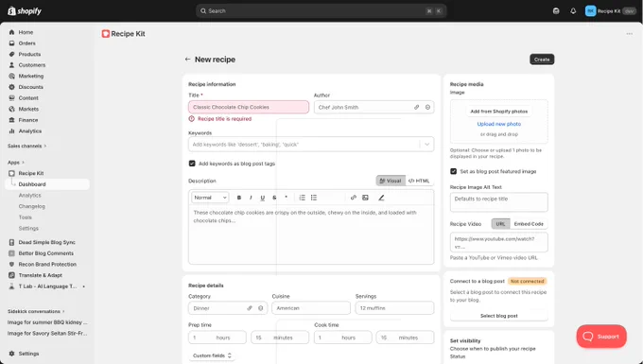Click the circle icon in Category field
The image size is (643, 364).
pyautogui.click(x=260, y=308)
